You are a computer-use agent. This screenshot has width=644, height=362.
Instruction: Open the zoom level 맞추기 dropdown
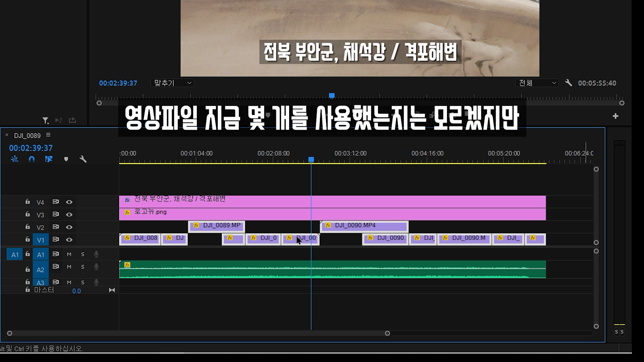[x=172, y=83]
